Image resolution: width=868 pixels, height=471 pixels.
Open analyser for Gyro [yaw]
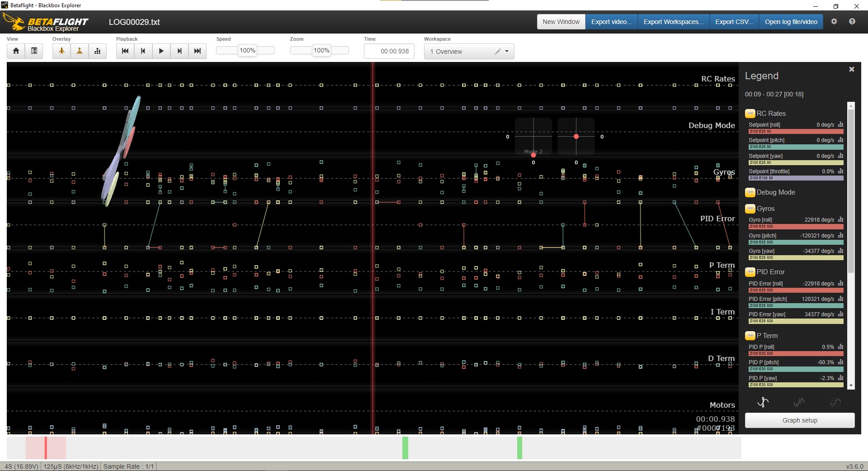(840, 251)
